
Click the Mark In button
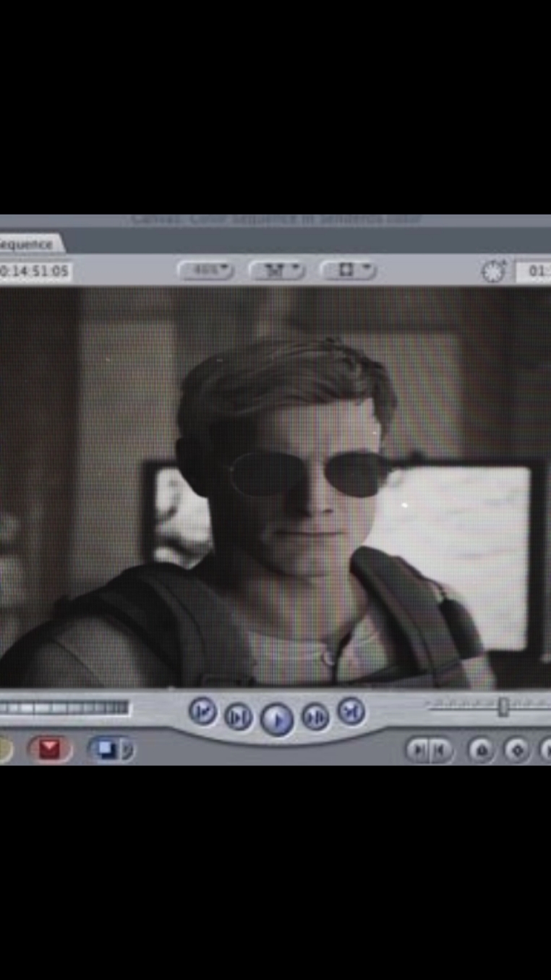click(419, 750)
